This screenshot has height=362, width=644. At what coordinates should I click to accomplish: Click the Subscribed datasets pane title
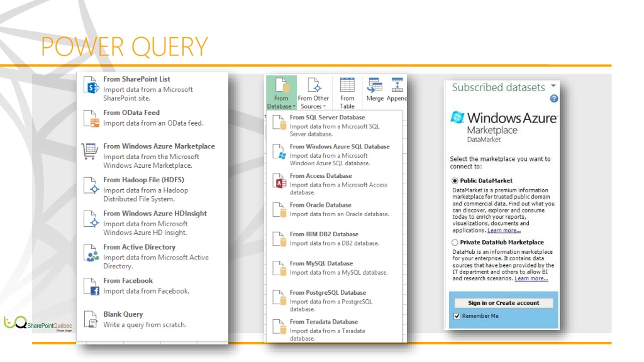coord(498,87)
